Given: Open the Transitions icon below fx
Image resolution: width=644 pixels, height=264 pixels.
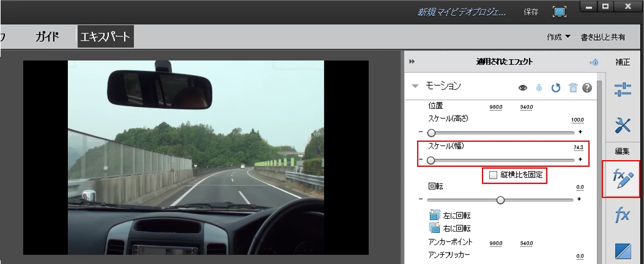Looking at the screenshot, I should [623, 251].
